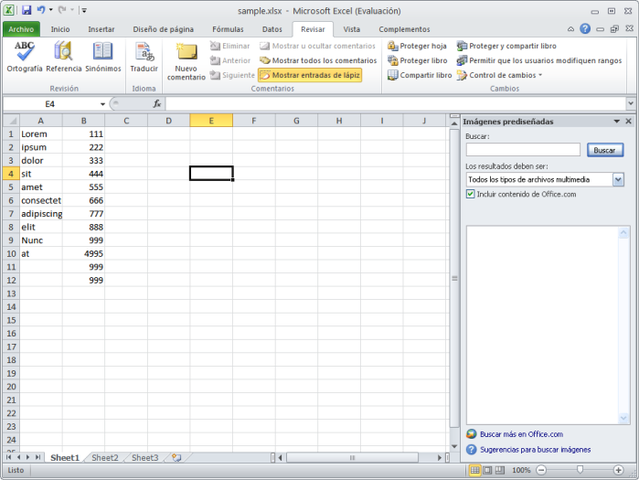Screen dimensions: 639x480
Task: Open the Undo history dropdown arrow
Action: [51, 10]
